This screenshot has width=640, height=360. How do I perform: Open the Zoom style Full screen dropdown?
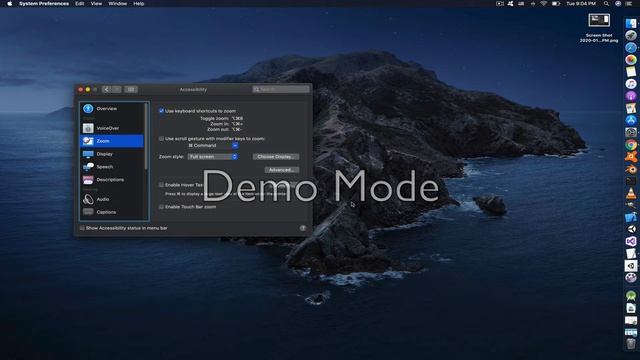[x=213, y=157]
